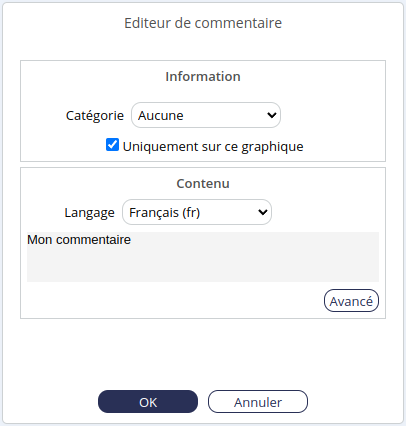
Task: Click the Information section heading
Action: [203, 76]
